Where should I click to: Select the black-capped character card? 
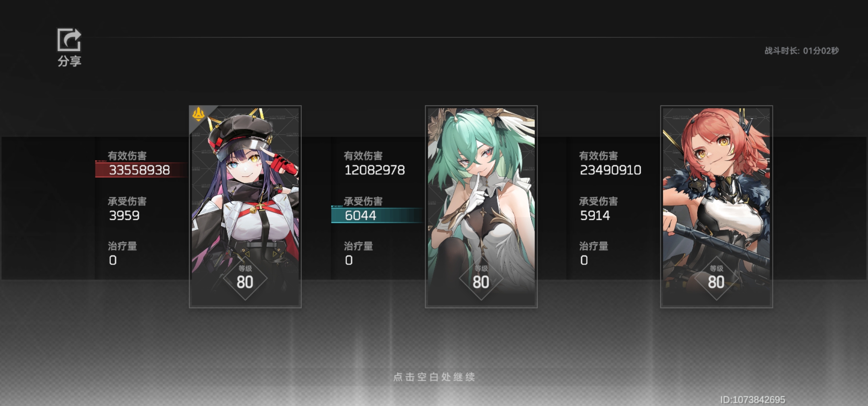tap(245, 206)
